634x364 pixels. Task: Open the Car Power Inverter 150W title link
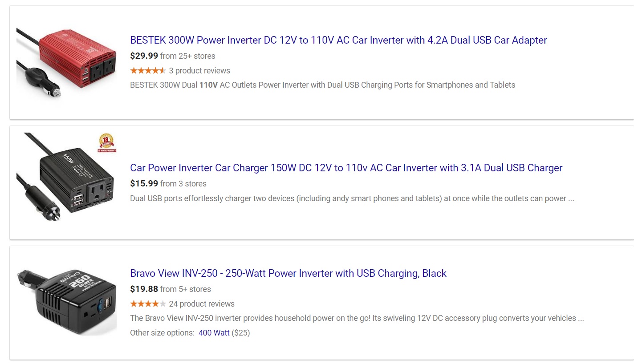click(346, 168)
